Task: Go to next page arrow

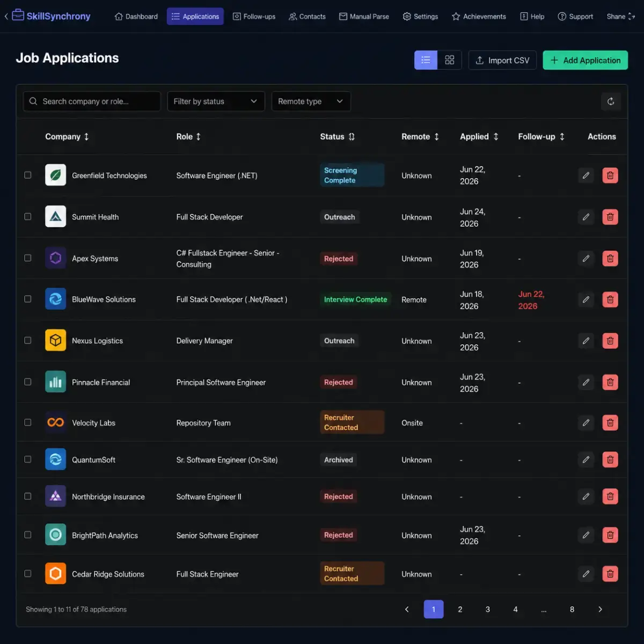Action: click(600, 609)
